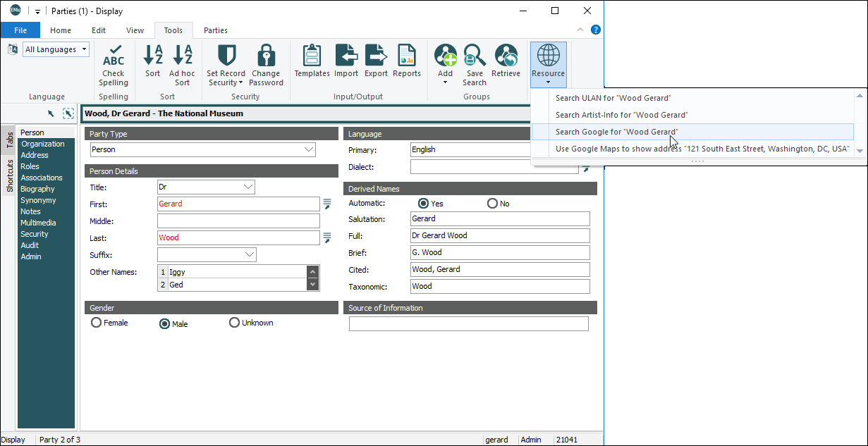Go to the Address tab in sidebar

(35, 155)
